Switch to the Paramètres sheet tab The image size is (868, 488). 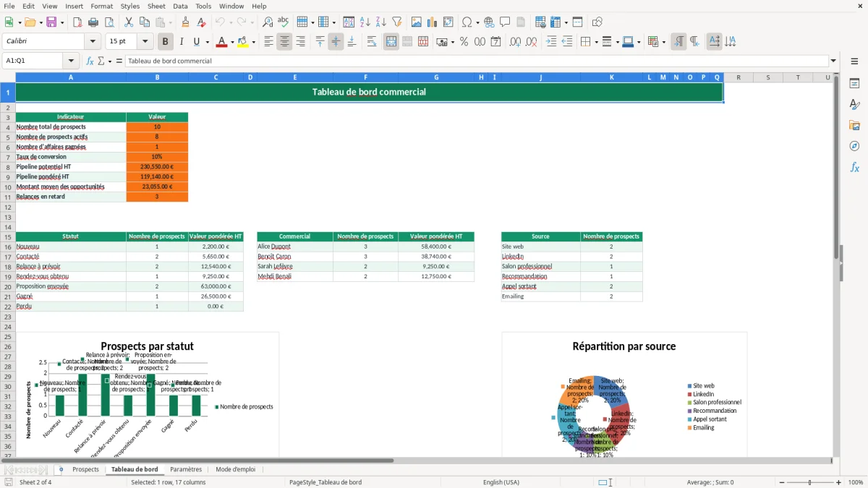(186, 469)
